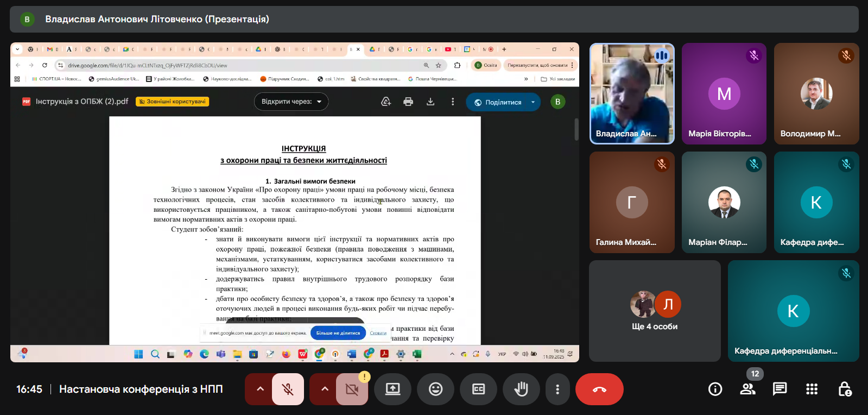This screenshot has height=415, width=868.
Task: Click 'Більше не ділитися' button
Action: [338, 333]
